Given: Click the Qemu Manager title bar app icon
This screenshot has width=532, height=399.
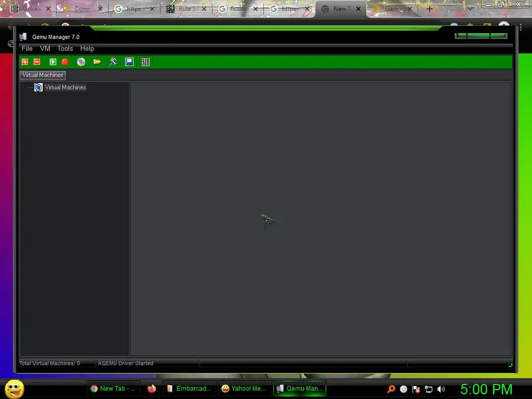Looking at the screenshot, I should pos(23,37).
